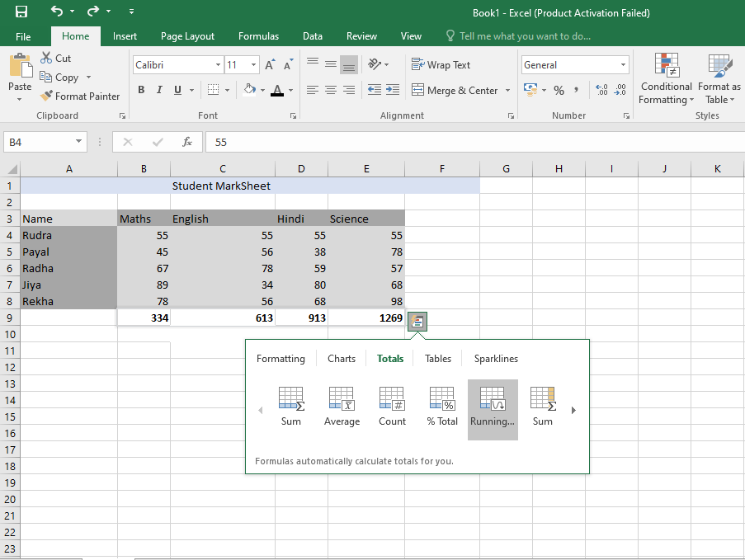Viewport: 745px width, 560px height.
Task: Toggle Underline formatting
Action: pos(177,90)
